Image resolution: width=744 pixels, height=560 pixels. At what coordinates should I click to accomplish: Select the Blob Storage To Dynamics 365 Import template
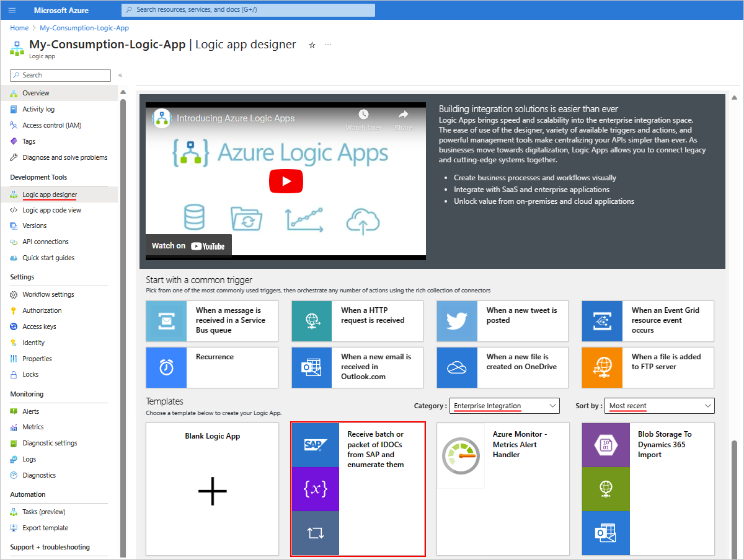click(x=648, y=489)
